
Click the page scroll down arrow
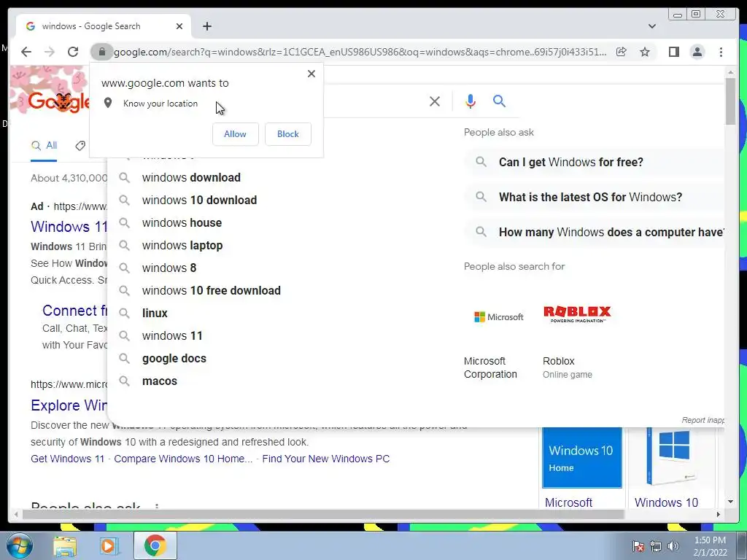(730, 502)
